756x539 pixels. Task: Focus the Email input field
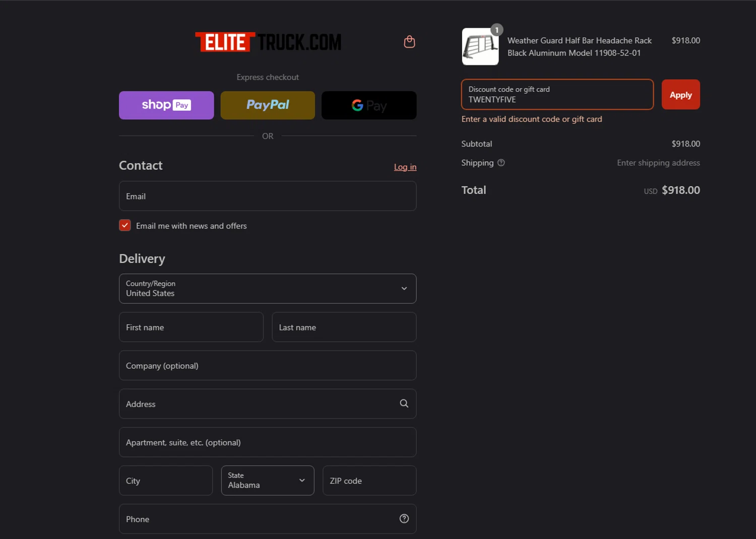click(268, 196)
